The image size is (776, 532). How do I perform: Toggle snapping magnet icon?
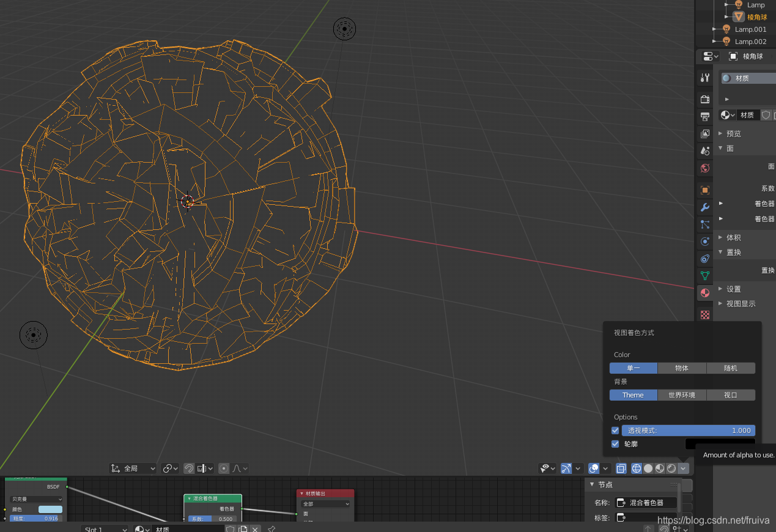pyautogui.click(x=190, y=468)
